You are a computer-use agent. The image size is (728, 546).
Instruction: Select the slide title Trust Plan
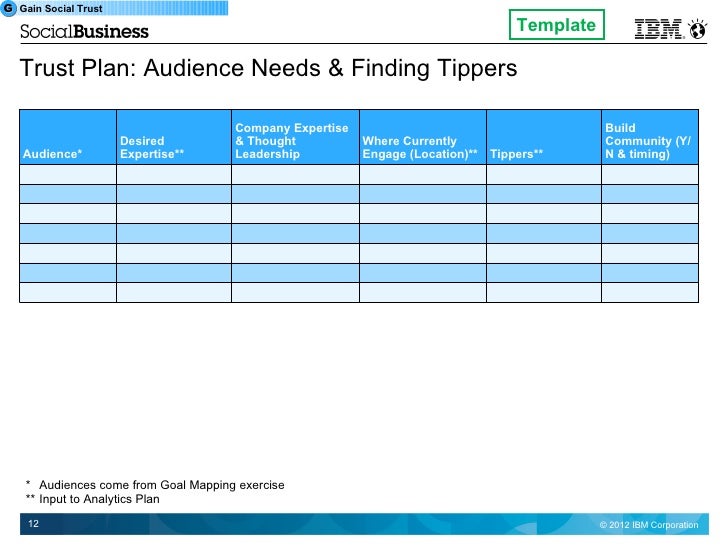click(268, 68)
